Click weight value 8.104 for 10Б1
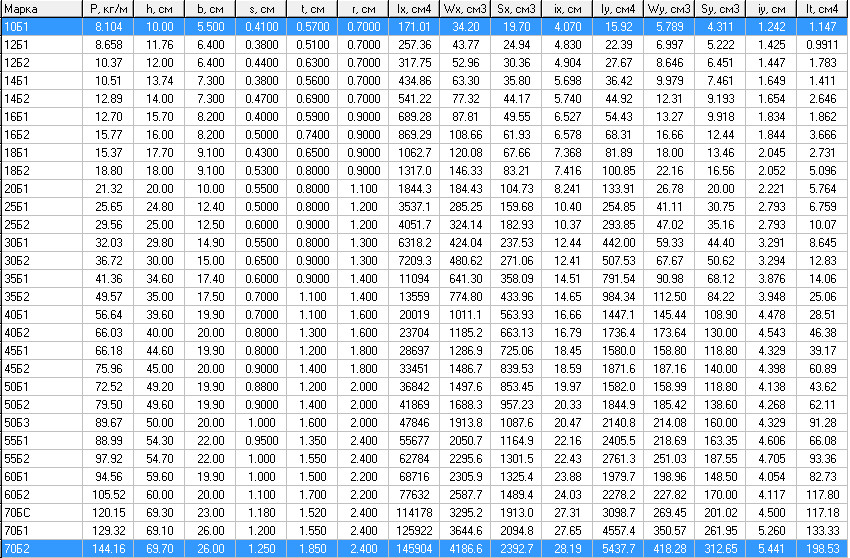 tap(108, 27)
